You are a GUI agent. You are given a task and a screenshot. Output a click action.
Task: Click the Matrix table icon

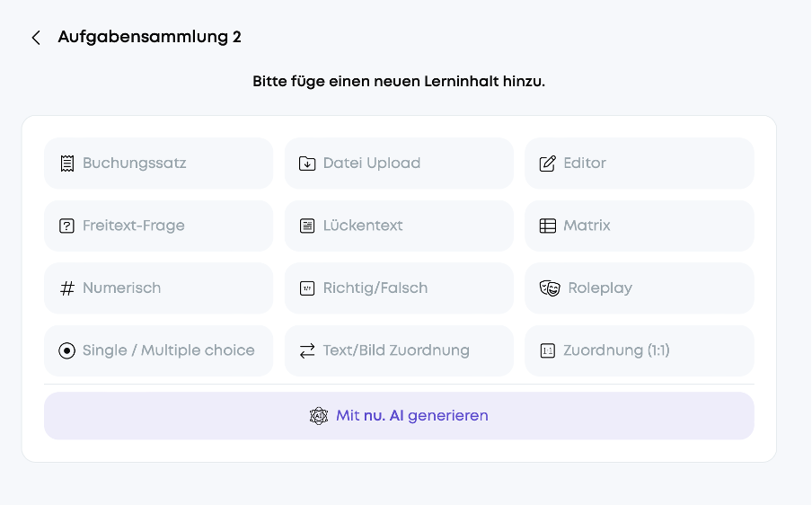point(547,226)
